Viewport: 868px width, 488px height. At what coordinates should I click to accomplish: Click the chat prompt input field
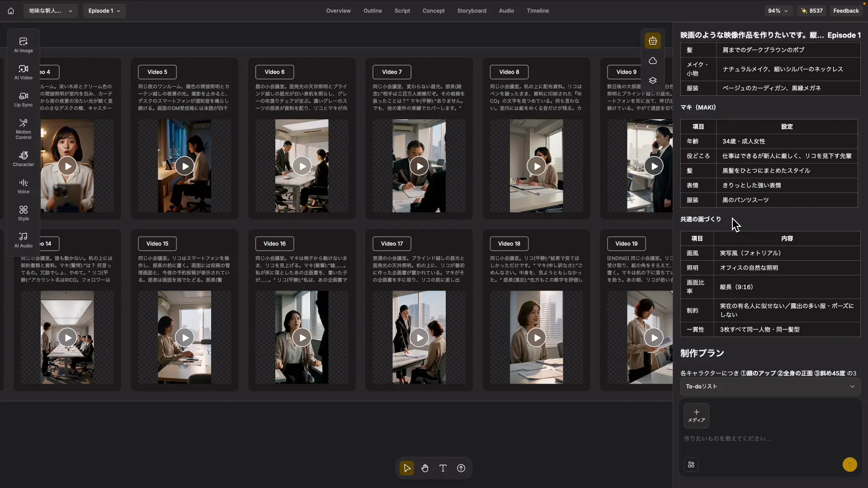click(x=770, y=438)
